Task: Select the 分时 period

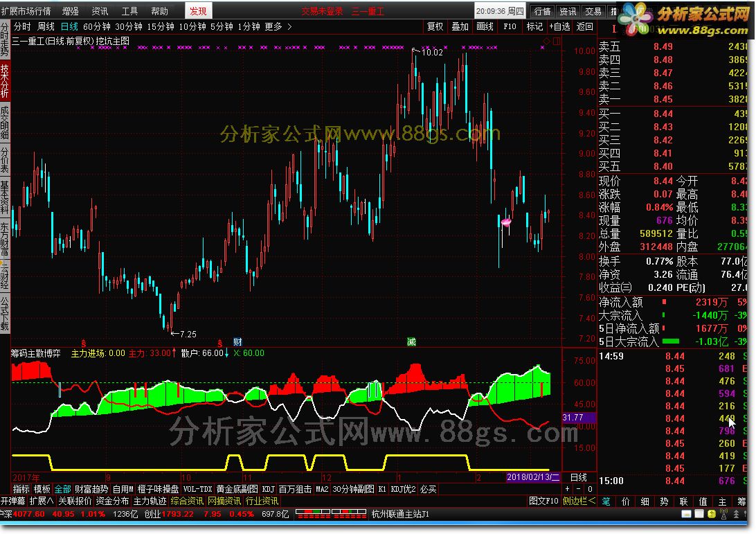Action: (x=22, y=26)
